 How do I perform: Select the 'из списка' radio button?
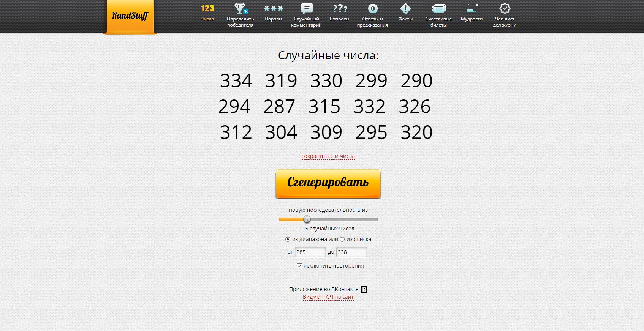pos(342,240)
